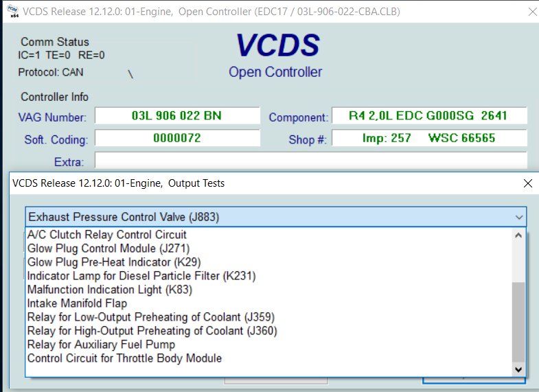The width and height of the screenshot is (539, 392).
Task: Click the empty Extra field
Action: pyautogui.click(x=311, y=161)
